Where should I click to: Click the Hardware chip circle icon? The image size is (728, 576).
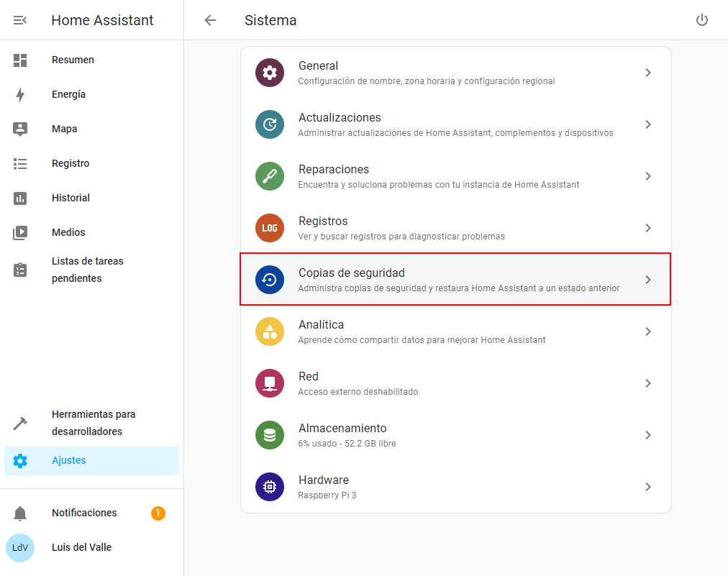tap(270, 487)
